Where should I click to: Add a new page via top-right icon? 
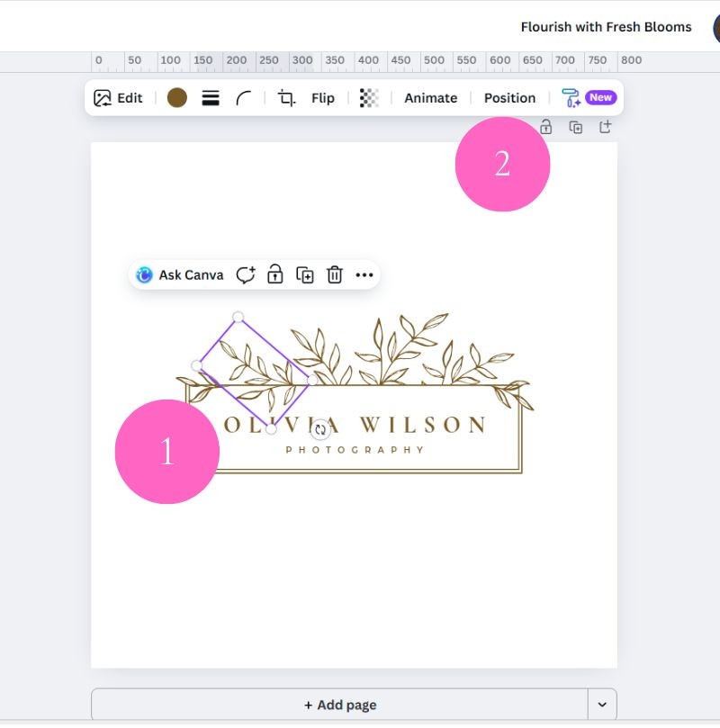[606, 127]
